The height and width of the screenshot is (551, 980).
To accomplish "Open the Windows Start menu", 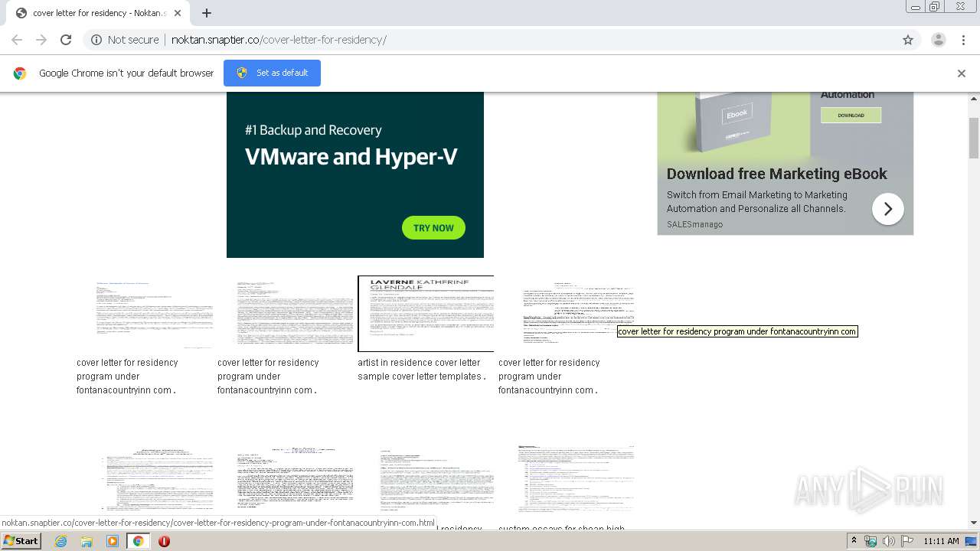I will pos(21,540).
